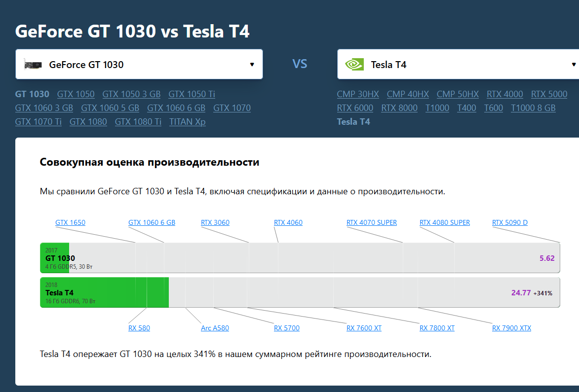The height and width of the screenshot is (392, 579).
Task: Open Arc A580 chart marker link
Action: pyautogui.click(x=215, y=328)
